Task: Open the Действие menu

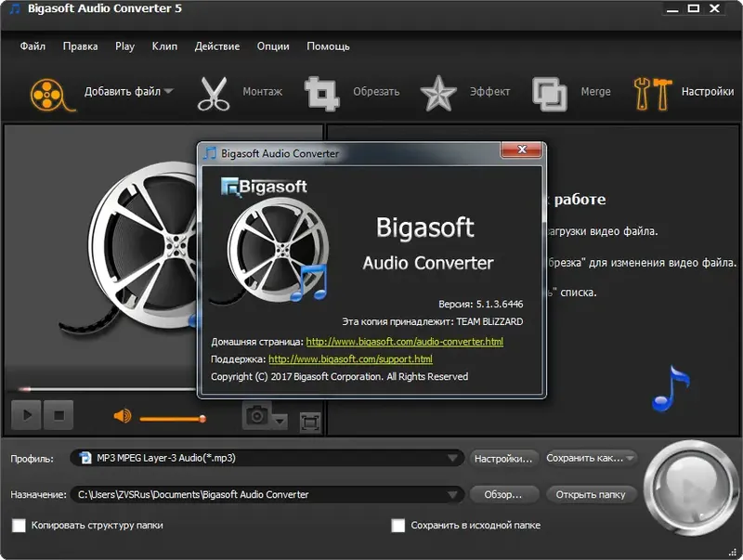Action: click(217, 46)
